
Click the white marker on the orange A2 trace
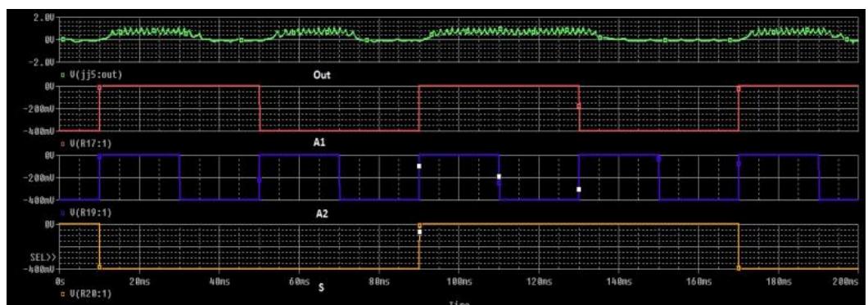[419, 232]
